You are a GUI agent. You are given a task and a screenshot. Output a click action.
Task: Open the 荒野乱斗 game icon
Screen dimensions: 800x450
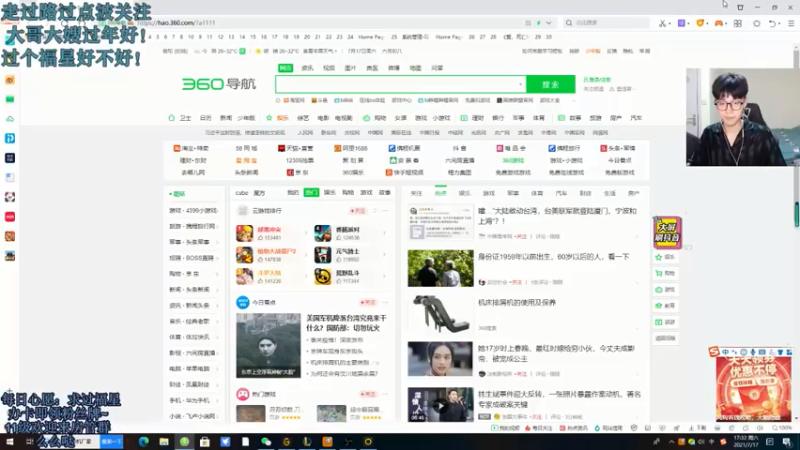click(322, 277)
